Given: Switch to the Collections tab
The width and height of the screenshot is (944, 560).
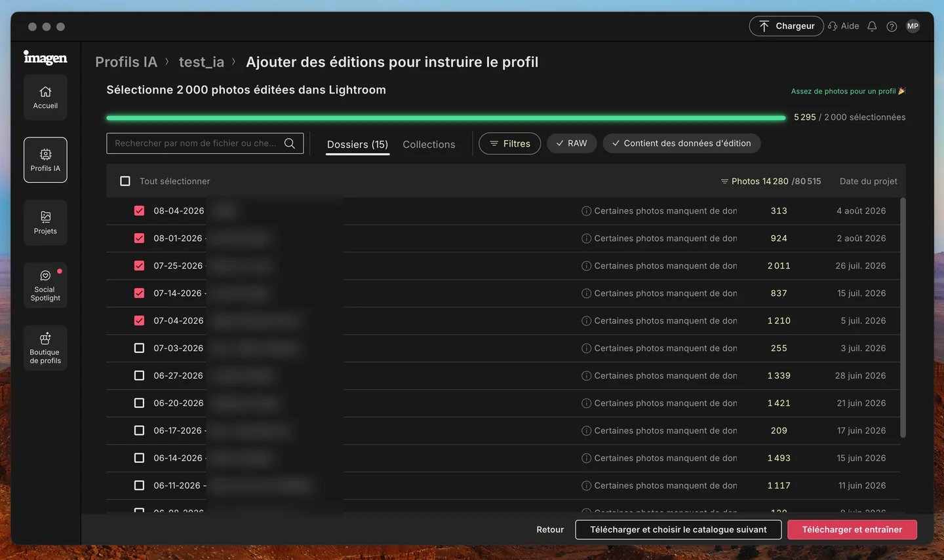Looking at the screenshot, I should (x=429, y=145).
